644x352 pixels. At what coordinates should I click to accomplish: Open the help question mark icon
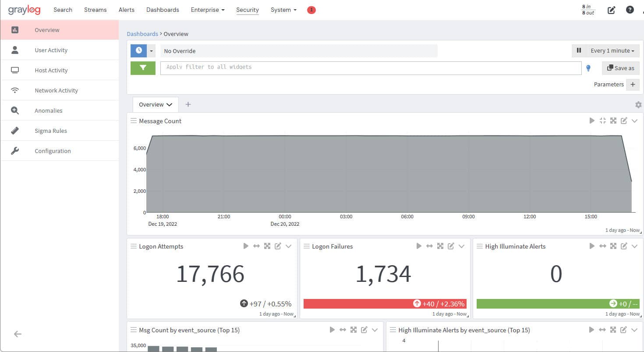click(630, 10)
